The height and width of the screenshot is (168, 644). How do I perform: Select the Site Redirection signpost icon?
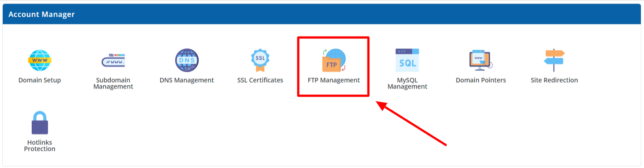point(554,61)
